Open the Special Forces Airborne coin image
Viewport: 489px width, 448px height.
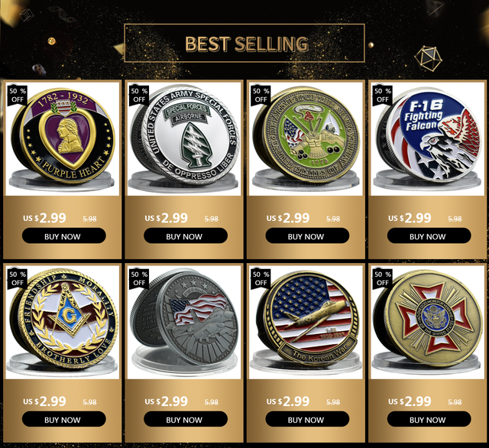(x=184, y=139)
